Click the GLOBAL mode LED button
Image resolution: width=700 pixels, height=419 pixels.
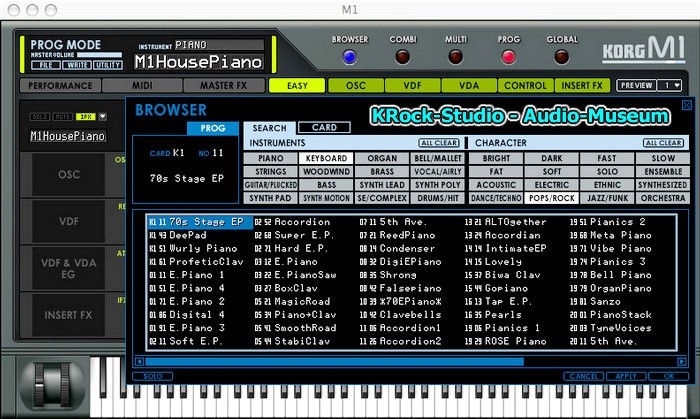pos(561,57)
